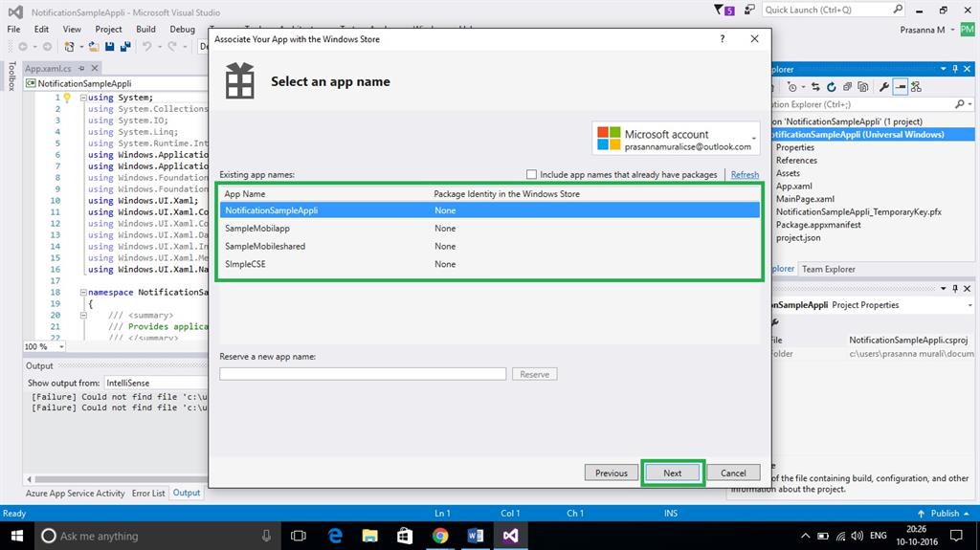Open the Debug menu
This screenshot has height=550, width=980.
click(x=183, y=29)
